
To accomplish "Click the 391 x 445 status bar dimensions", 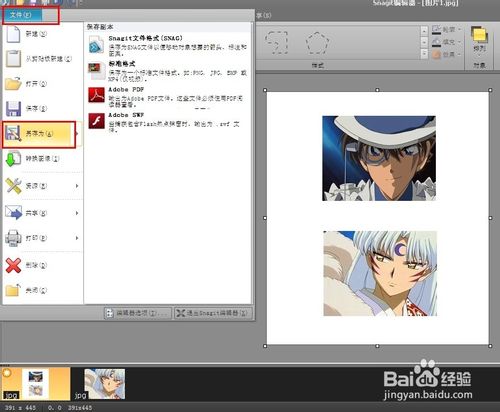I will coord(20,408).
